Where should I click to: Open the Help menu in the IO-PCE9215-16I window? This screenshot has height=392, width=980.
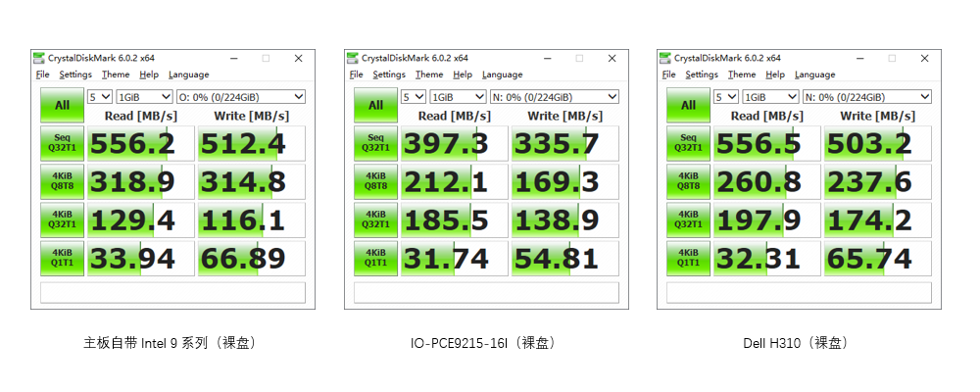(463, 74)
